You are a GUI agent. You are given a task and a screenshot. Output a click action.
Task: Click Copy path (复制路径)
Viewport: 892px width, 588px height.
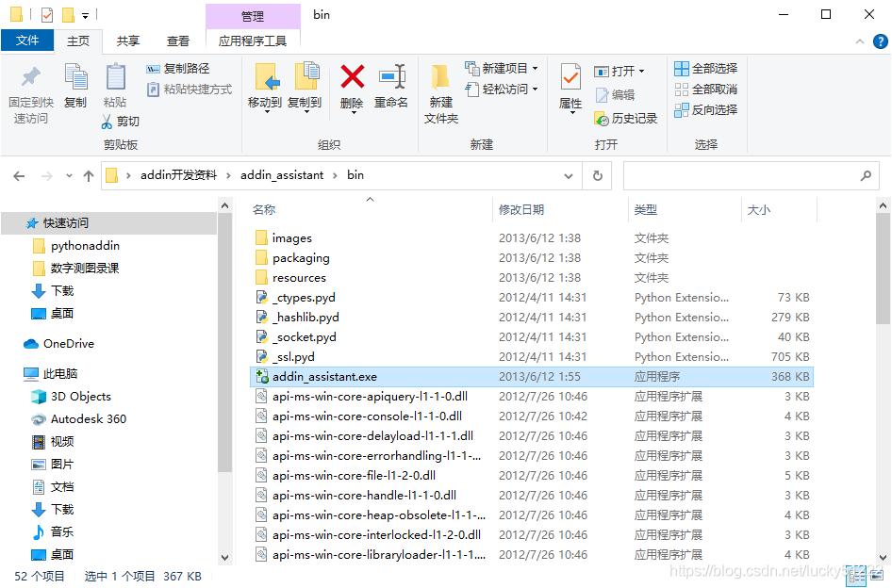click(x=178, y=69)
